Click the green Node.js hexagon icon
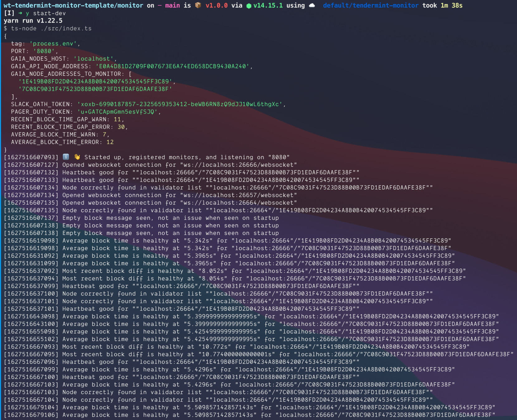The image size is (517, 420). pos(249,6)
